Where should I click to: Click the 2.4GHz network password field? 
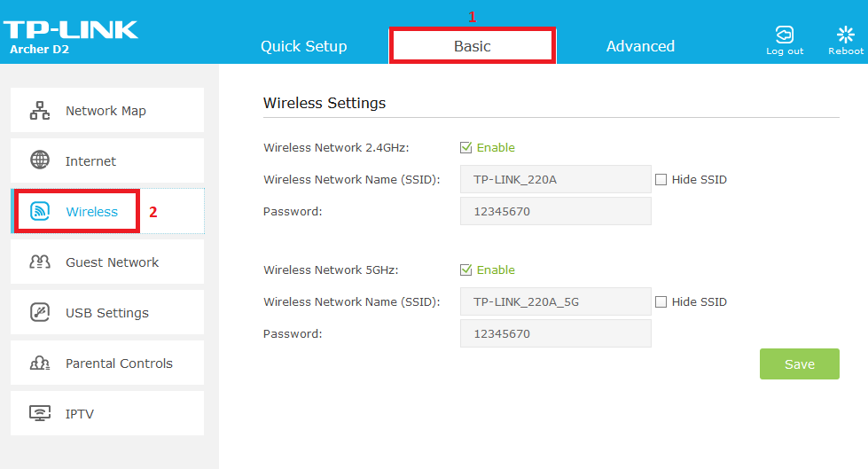tap(556, 211)
